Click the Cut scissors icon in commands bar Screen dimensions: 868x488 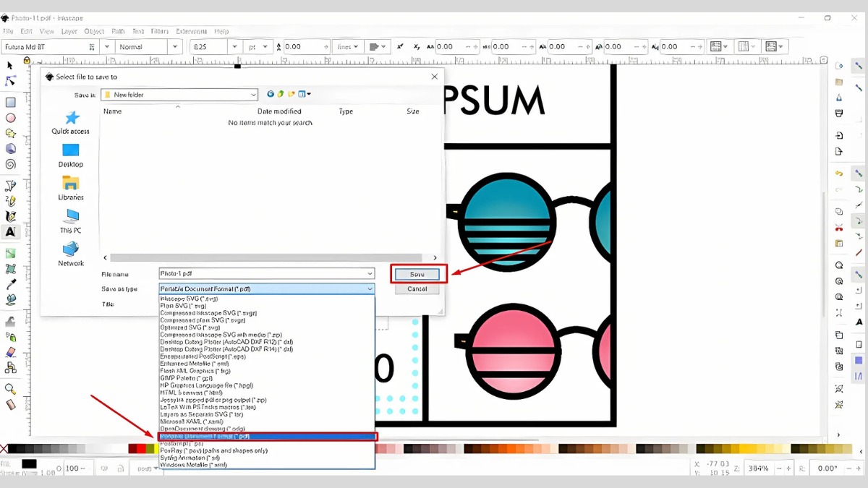click(839, 228)
